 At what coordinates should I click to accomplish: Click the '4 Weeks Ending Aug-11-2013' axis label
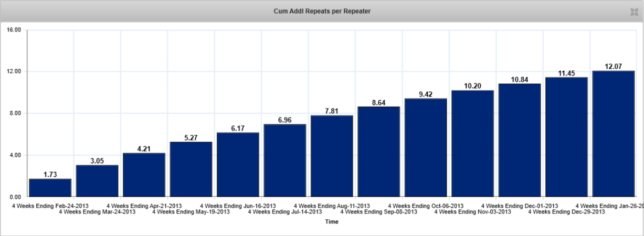[332, 206]
